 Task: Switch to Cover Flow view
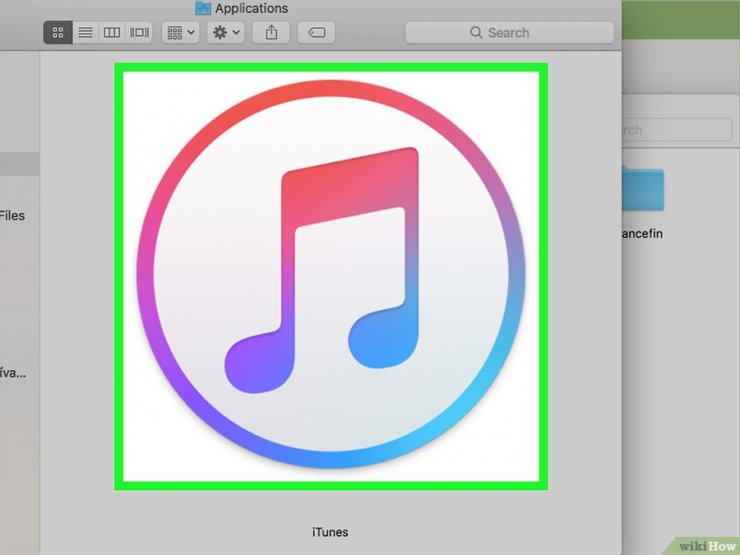pos(139,33)
